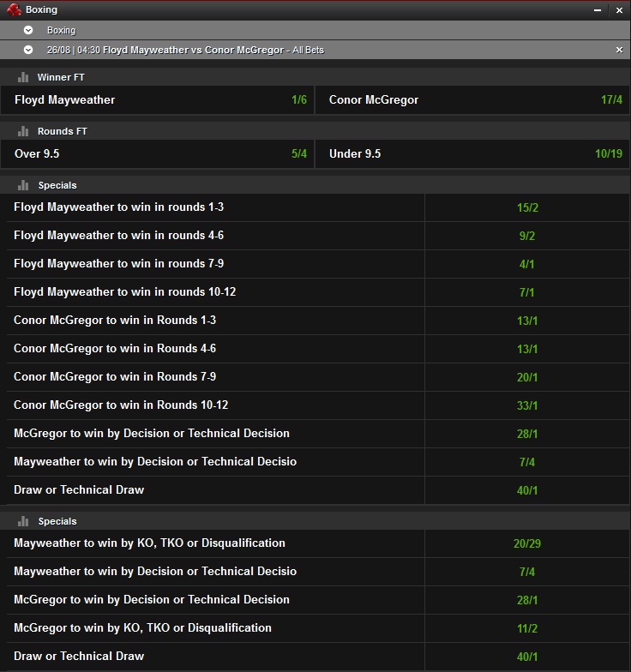Pick 7/4 Mayweather Decision in first Specials
Image resolution: width=631 pixels, height=672 pixels.
[x=527, y=462]
